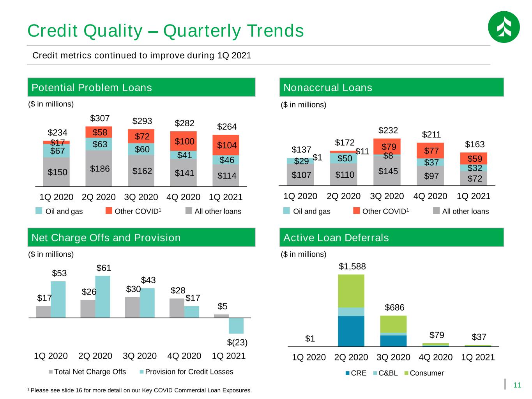Image resolution: width=532 pixels, height=399 pixels.
Task: Click the $1,588 deferrals bar for 2Q 2020
Action: (x=351, y=311)
